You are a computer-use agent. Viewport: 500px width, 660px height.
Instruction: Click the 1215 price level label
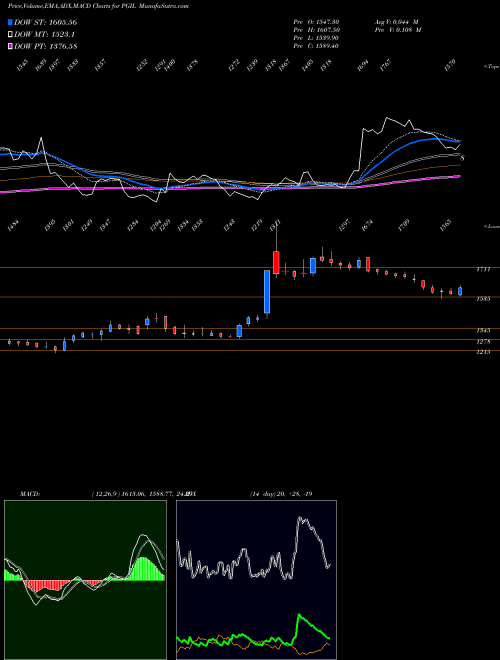pyautogui.click(x=483, y=352)
